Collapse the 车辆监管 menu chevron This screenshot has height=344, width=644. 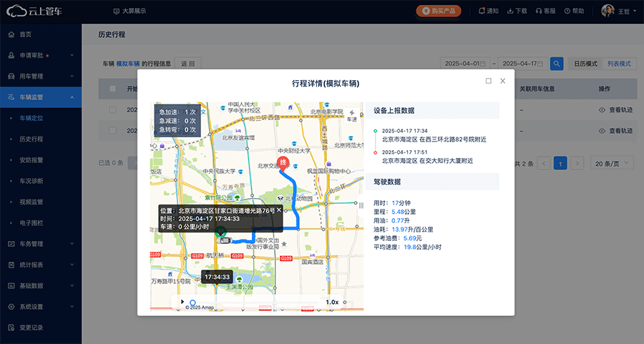[x=72, y=97]
